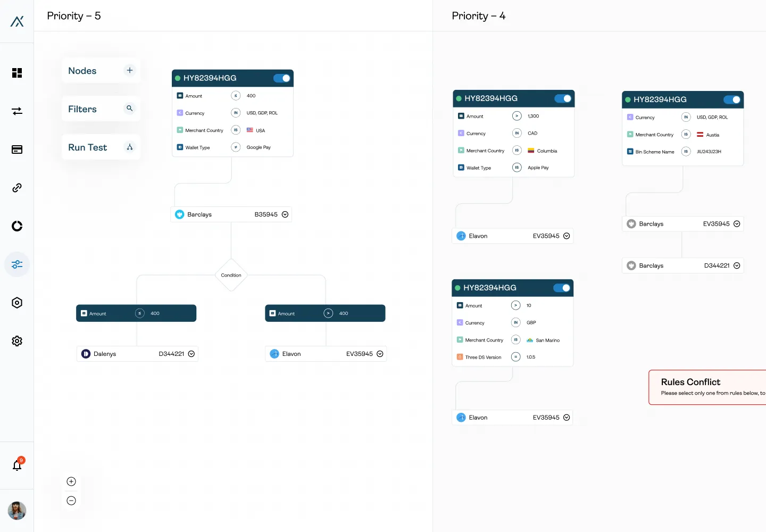The height and width of the screenshot is (532, 766).
Task: Select the Amount greater than 400 condition bar
Action: tap(325, 313)
